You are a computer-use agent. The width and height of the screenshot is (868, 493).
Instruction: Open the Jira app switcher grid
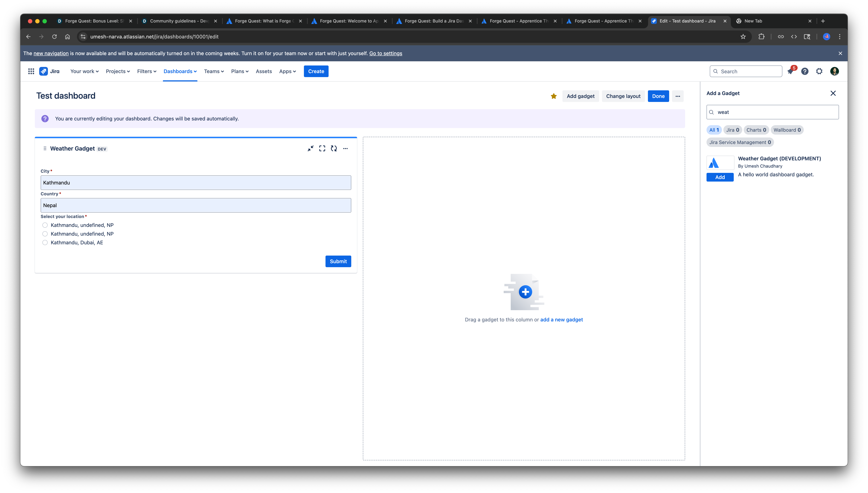(x=31, y=71)
